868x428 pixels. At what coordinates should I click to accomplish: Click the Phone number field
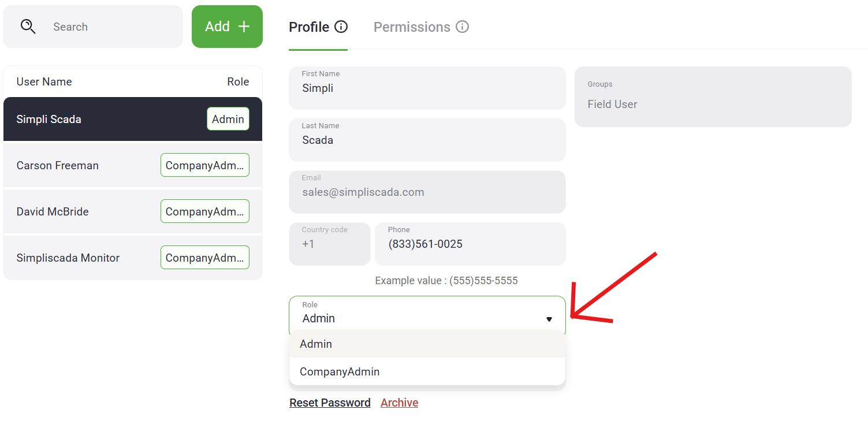(470, 244)
